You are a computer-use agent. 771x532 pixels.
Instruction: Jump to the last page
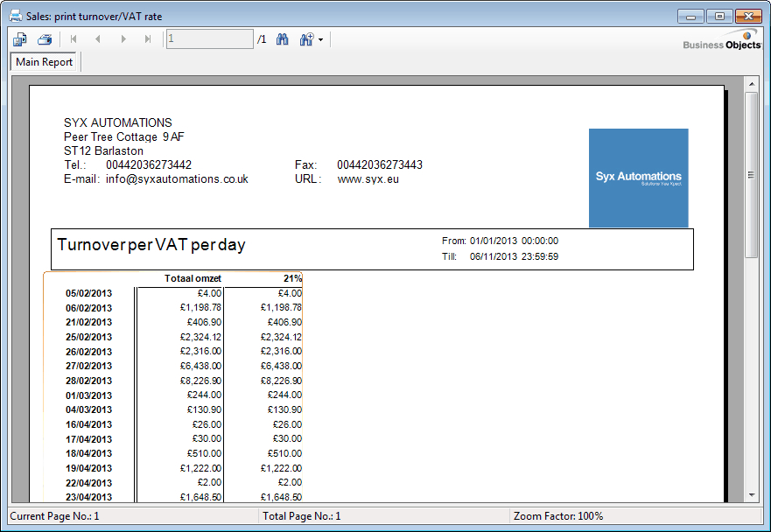[x=148, y=39]
